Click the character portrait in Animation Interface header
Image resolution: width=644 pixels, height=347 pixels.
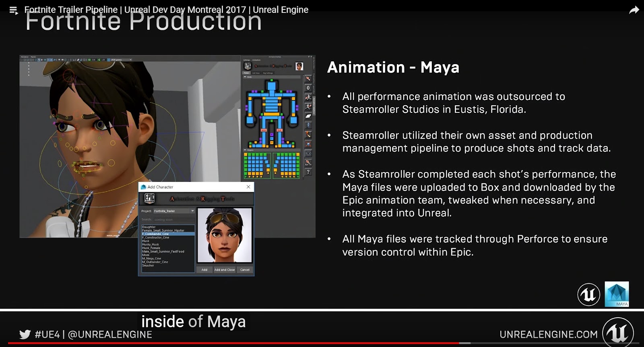(x=299, y=66)
